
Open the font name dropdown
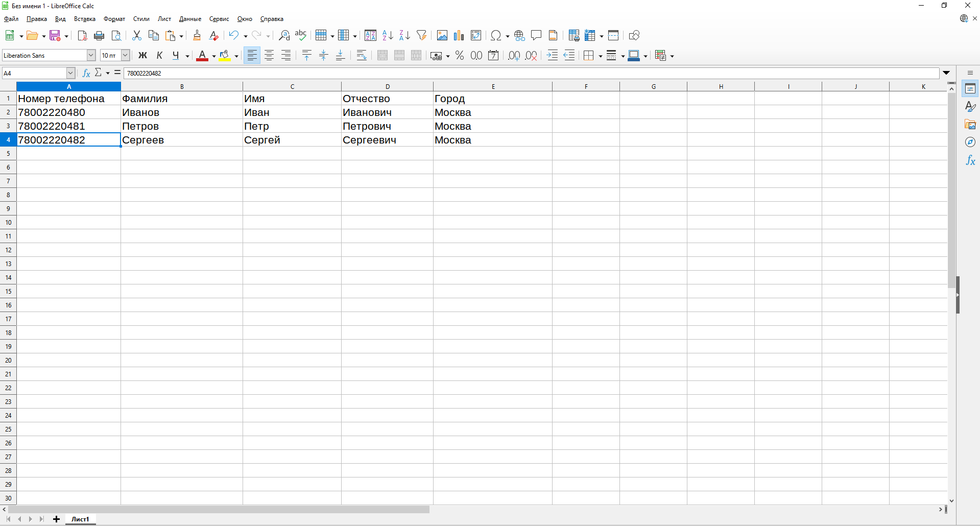point(91,56)
